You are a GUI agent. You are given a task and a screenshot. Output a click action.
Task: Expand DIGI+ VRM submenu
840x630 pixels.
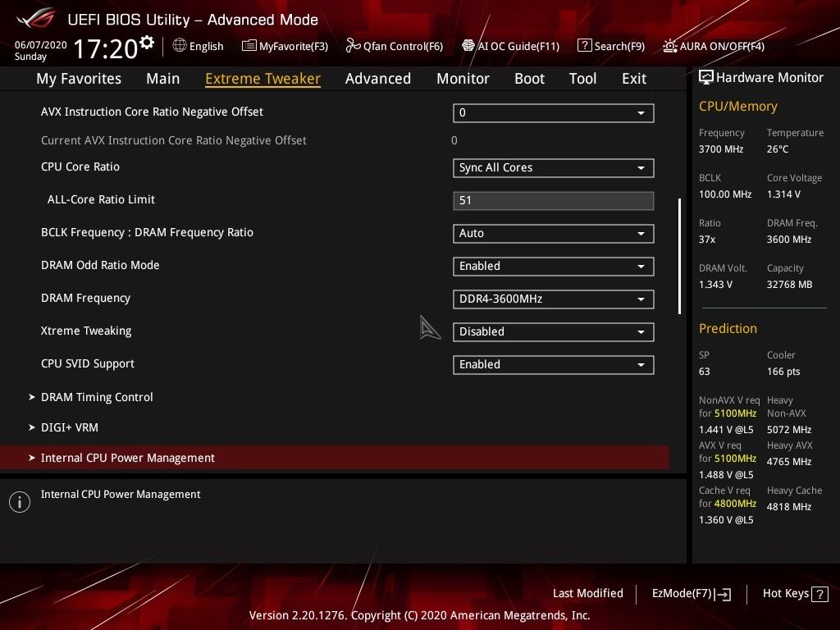tap(70, 427)
